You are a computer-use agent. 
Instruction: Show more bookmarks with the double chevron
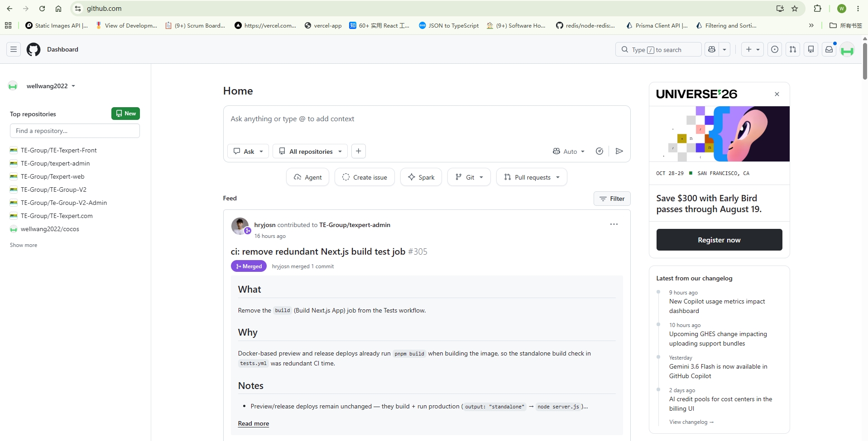(811, 25)
